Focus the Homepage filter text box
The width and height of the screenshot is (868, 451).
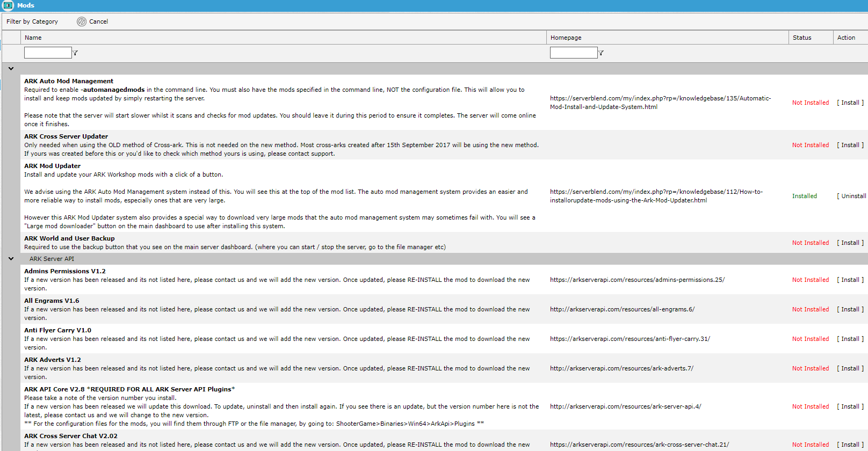tap(573, 53)
